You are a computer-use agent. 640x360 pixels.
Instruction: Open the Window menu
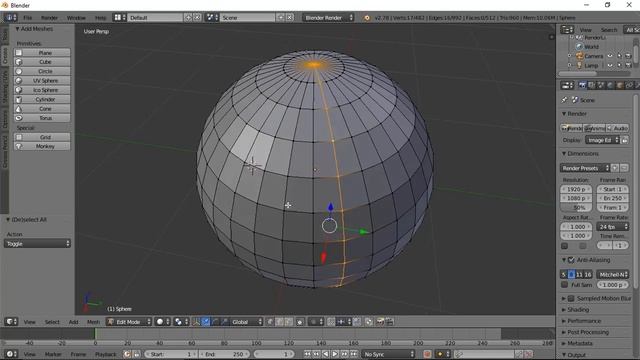76,18
